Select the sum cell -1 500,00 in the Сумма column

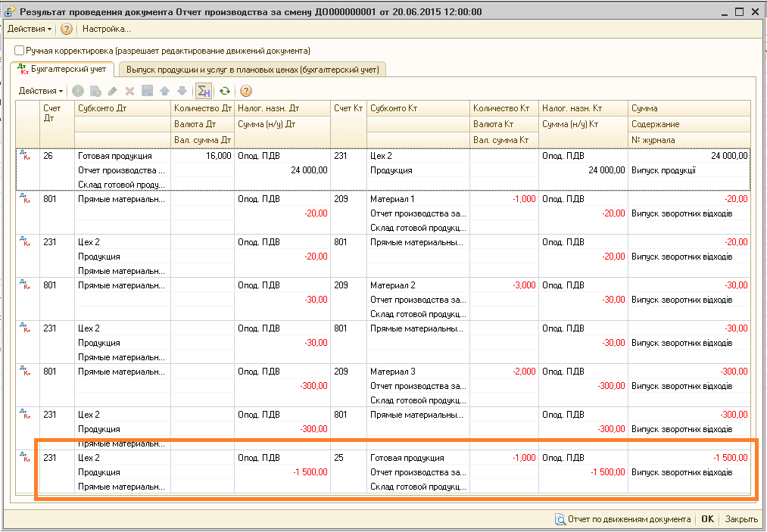[x=689, y=458]
